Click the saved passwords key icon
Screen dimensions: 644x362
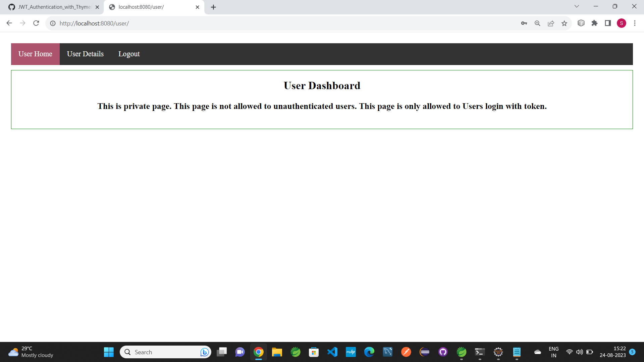pos(524,23)
